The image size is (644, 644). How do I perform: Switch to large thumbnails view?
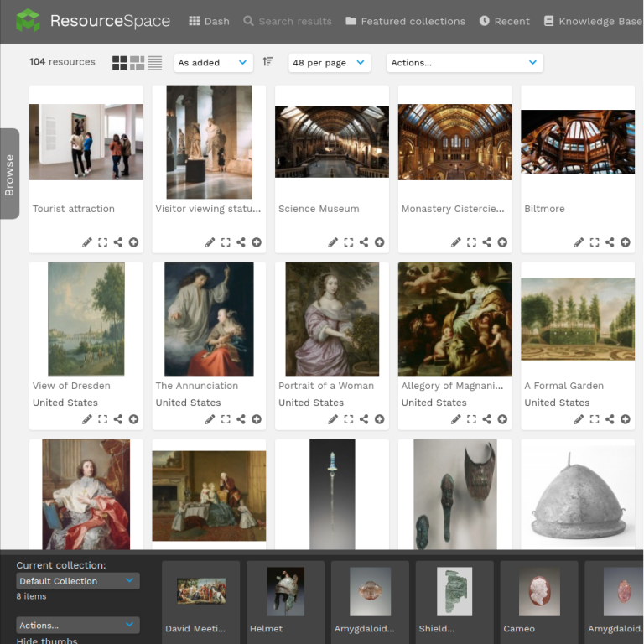click(x=120, y=63)
